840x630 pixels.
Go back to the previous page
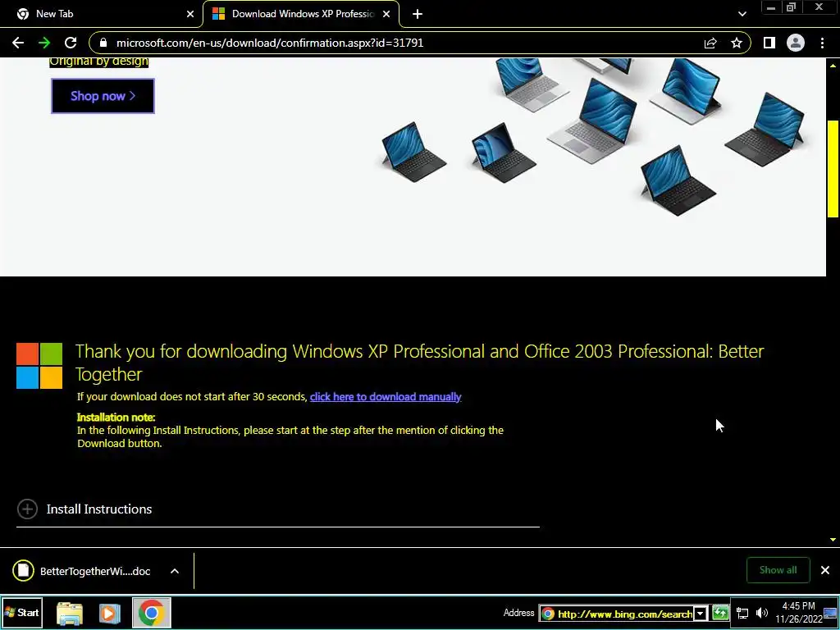[18, 43]
